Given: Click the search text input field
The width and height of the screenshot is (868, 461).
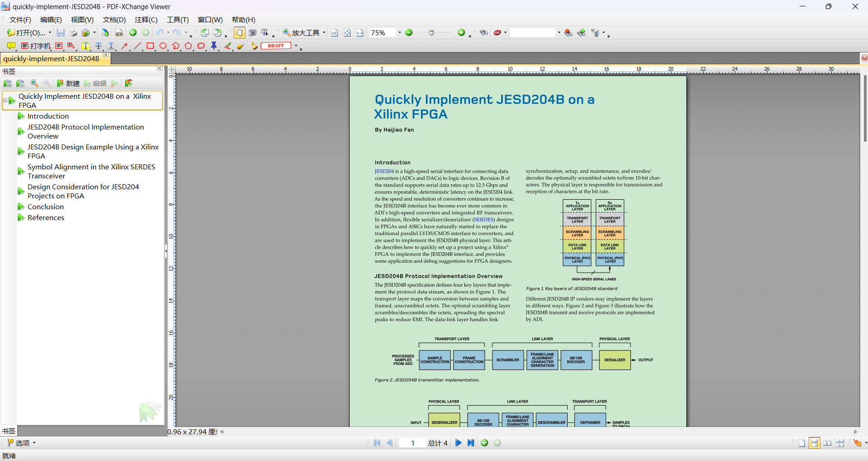Looking at the screenshot, I should pyautogui.click(x=533, y=33).
